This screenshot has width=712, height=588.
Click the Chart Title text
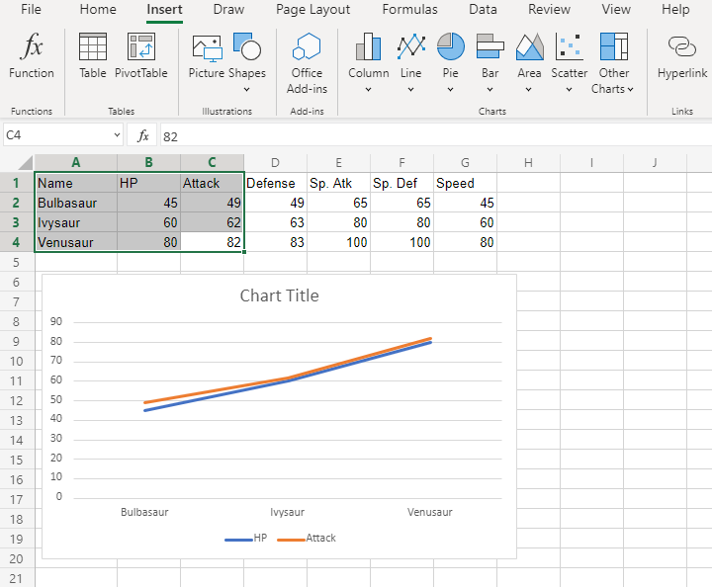pyautogui.click(x=279, y=295)
